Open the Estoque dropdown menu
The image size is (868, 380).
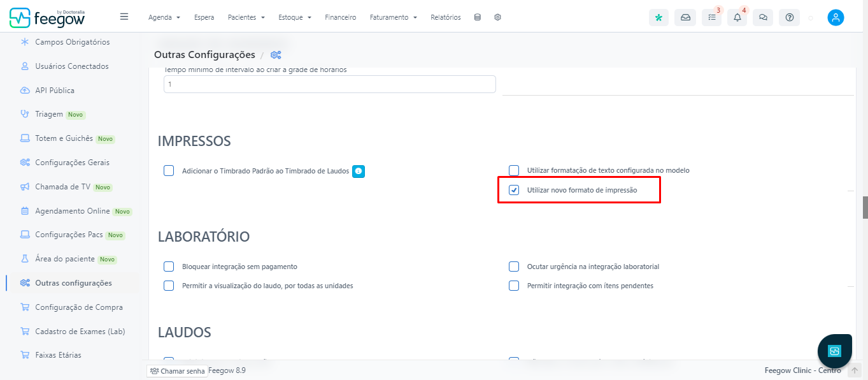[295, 17]
